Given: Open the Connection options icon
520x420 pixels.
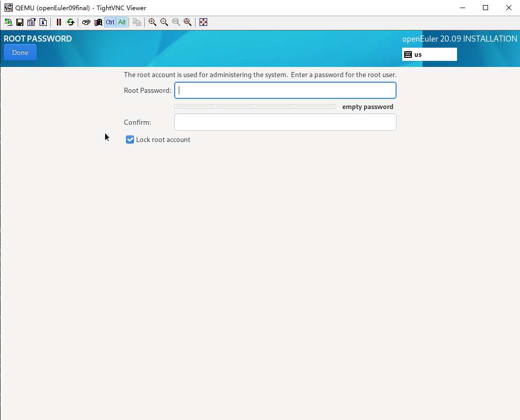Looking at the screenshot, I should coord(31,22).
